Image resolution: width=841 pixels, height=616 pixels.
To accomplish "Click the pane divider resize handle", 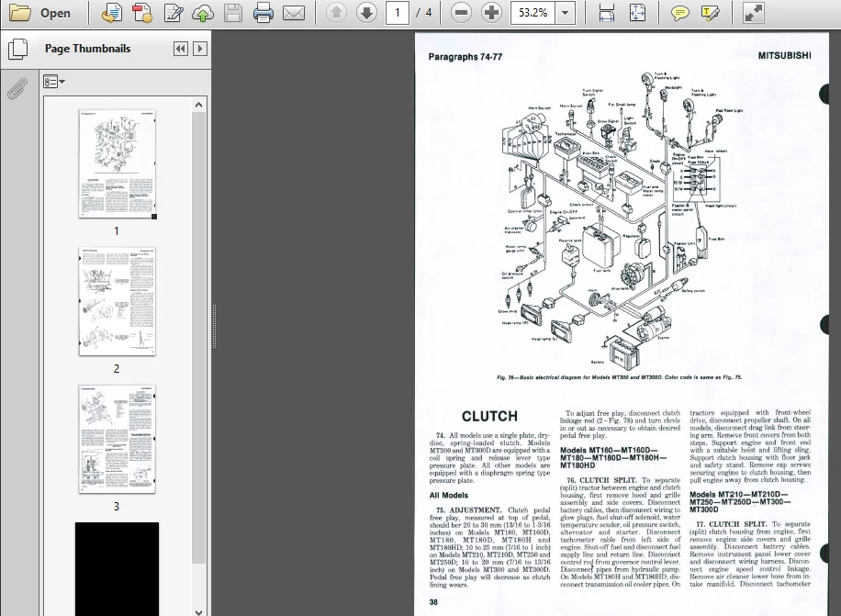I will coord(214,326).
